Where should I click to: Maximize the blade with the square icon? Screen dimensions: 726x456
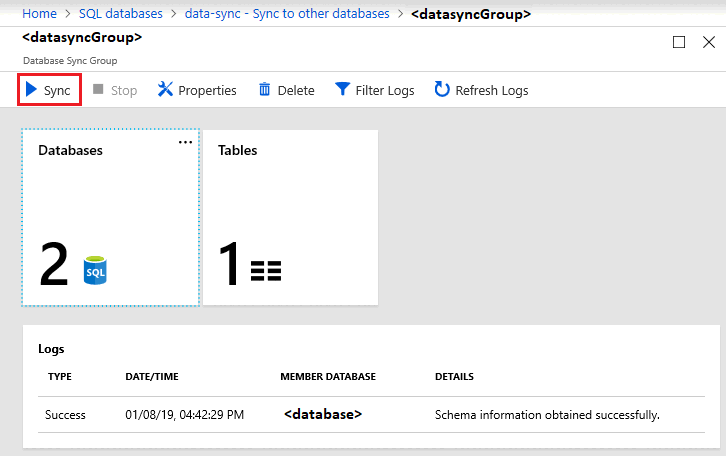679,42
